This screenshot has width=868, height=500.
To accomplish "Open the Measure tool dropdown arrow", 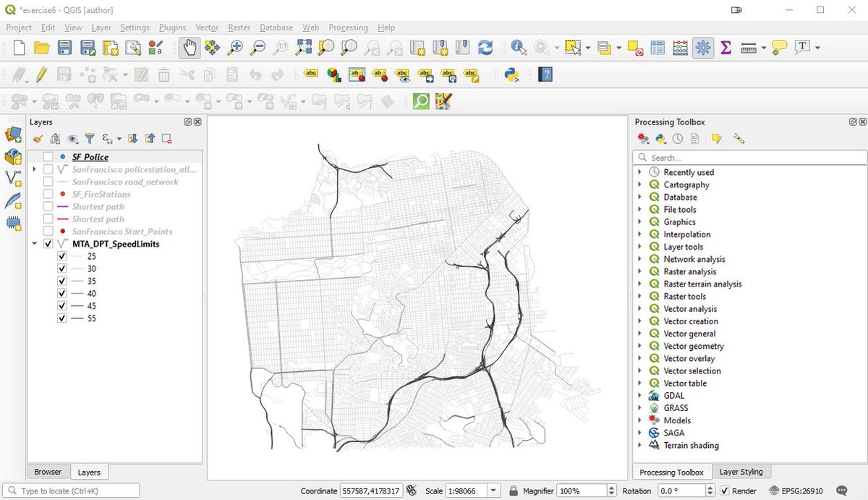I will 762,48.
